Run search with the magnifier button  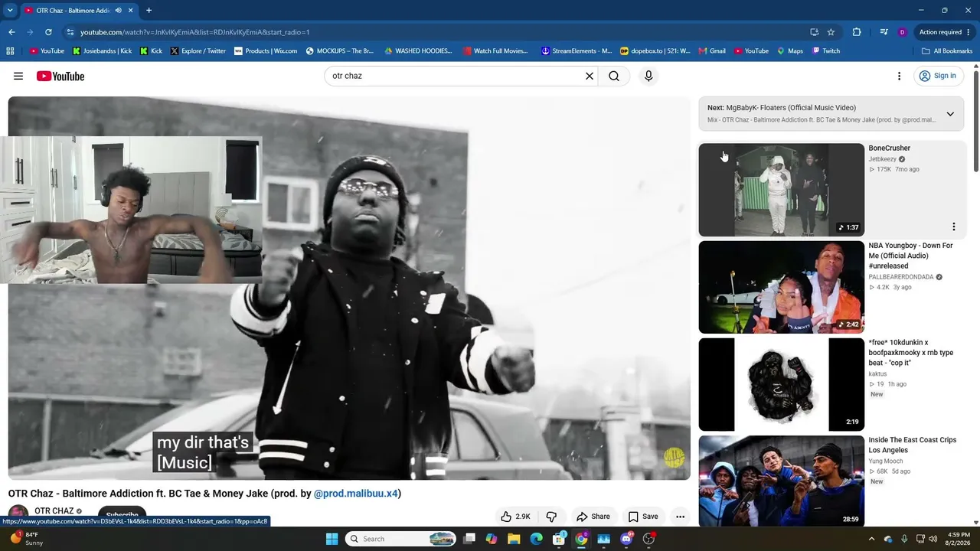[614, 76]
